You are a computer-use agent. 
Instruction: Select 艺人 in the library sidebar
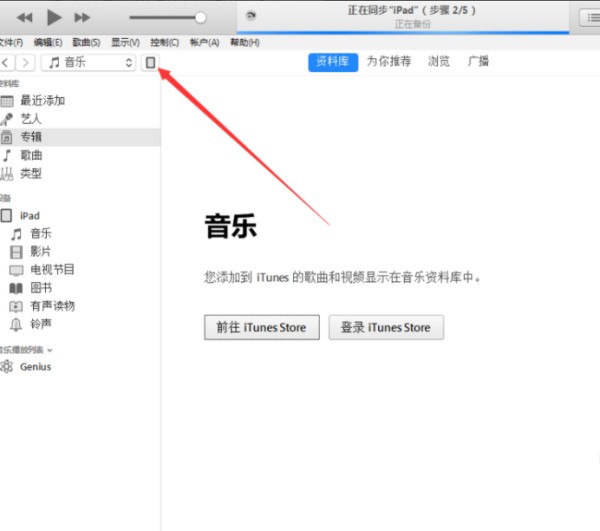click(80, 119)
